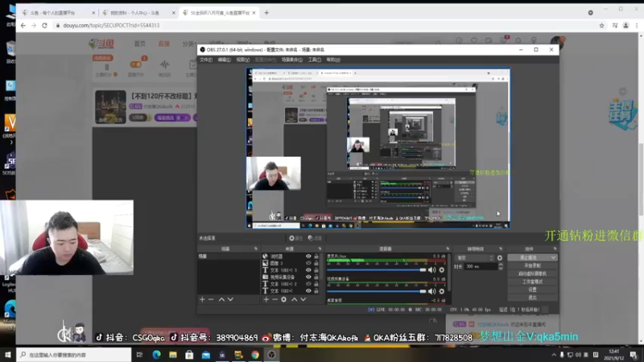644x362 pixels.
Task: Toggle visibility of bottom 文本 (GDI+) source
Action: click(x=308, y=290)
